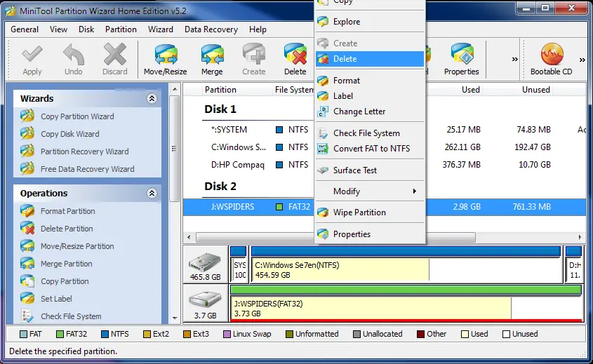Select the 465.8 GB disk icon
This screenshot has width=593, height=364.
click(x=205, y=262)
